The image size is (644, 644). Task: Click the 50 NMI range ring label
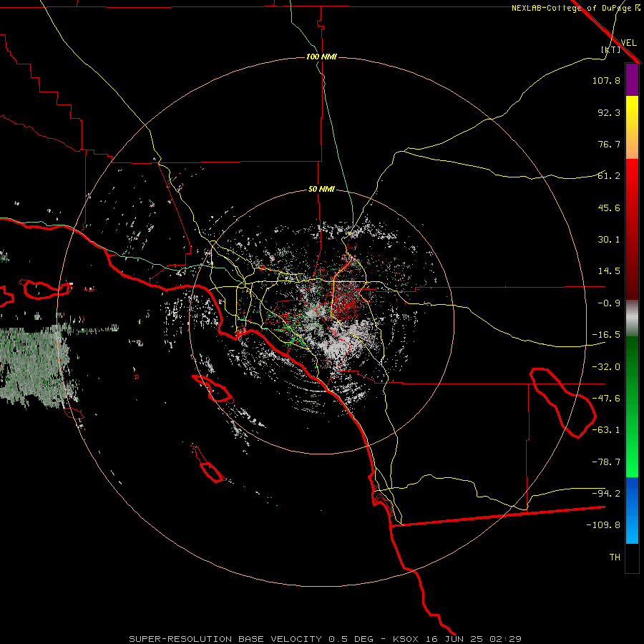click(321, 190)
